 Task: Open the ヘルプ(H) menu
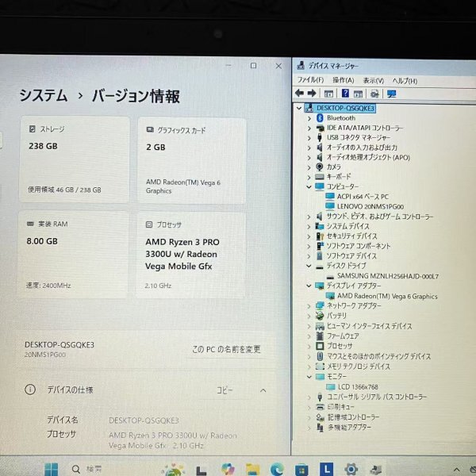405,81
